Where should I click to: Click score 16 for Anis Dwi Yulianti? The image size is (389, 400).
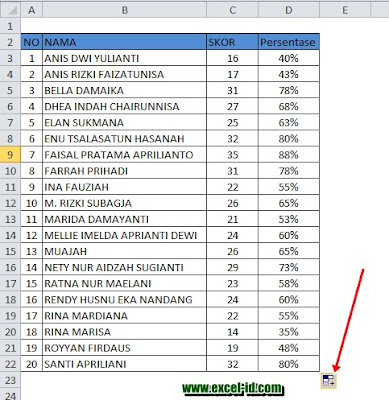(232, 58)
